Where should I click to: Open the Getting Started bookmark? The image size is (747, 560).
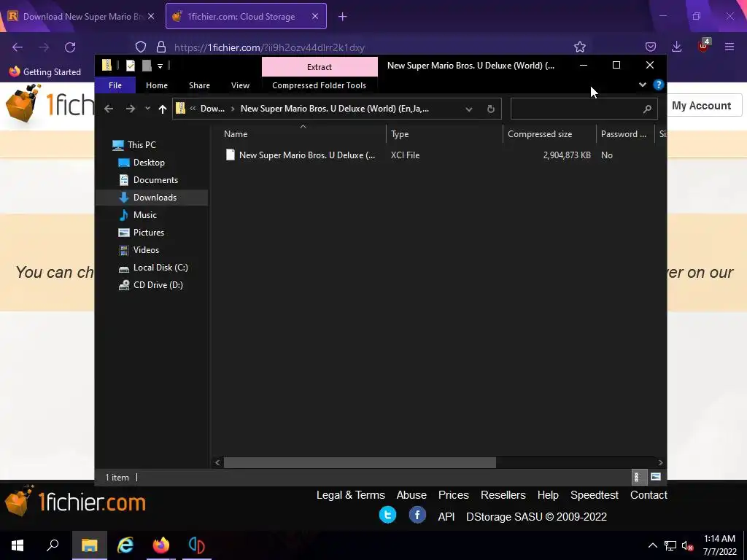45,72
